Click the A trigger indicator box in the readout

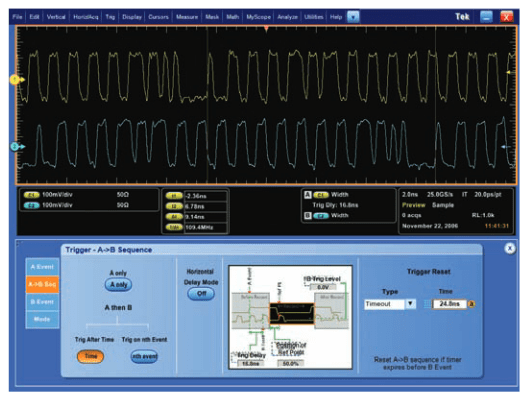308,195
